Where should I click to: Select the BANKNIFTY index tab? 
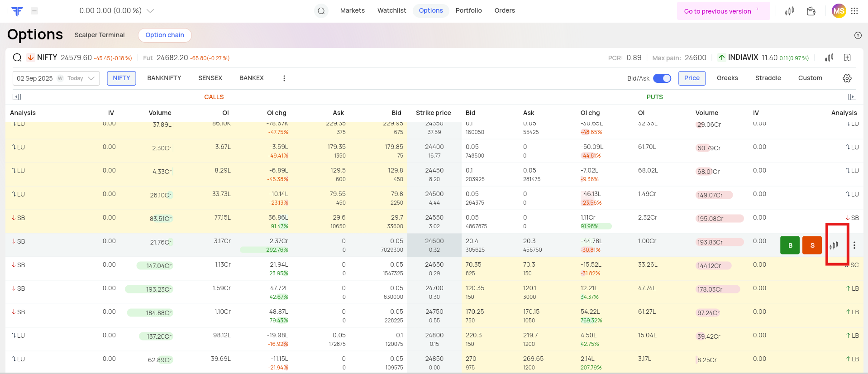click(164, 78)
